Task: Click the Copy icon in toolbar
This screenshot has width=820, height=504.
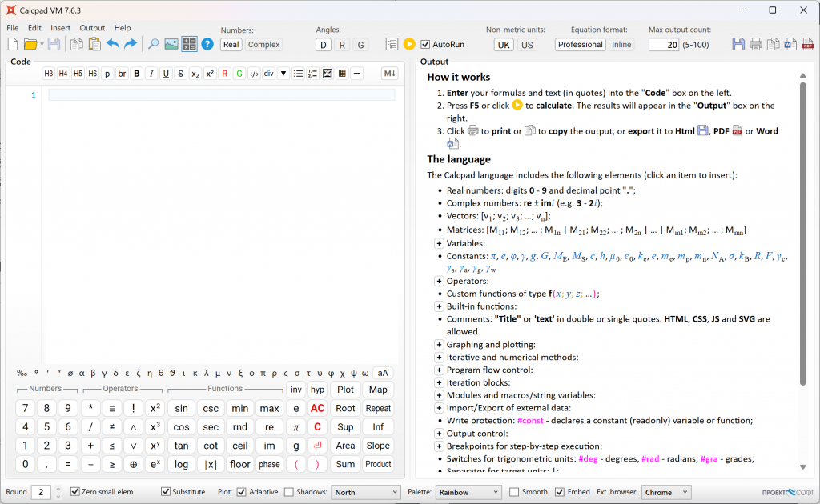Action: pyautogui.click(x=76, y=44)
